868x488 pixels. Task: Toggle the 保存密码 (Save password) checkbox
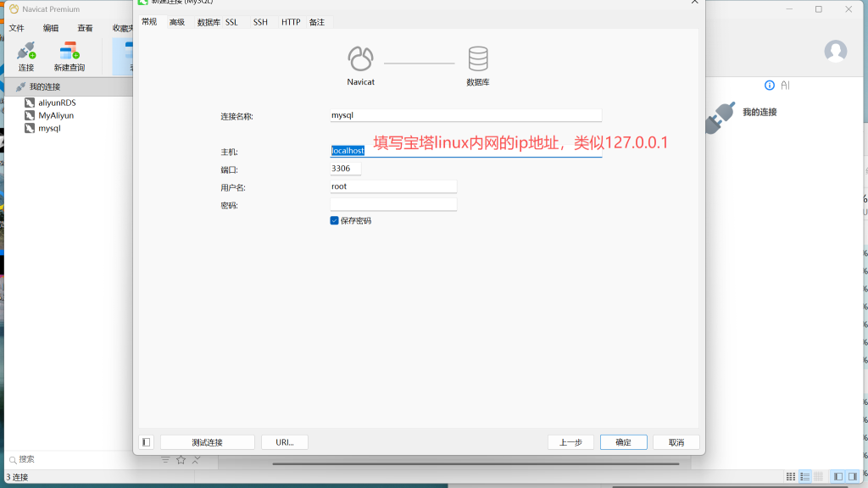335,220
